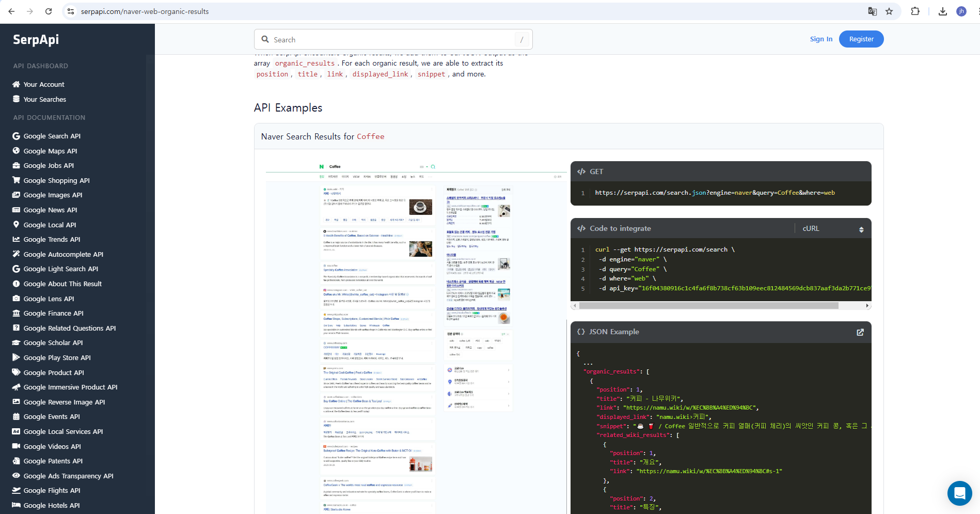Screen dimensions: 980x514
Task: Click the code scrollbar right arrow
Action: (x=867, y=306)
